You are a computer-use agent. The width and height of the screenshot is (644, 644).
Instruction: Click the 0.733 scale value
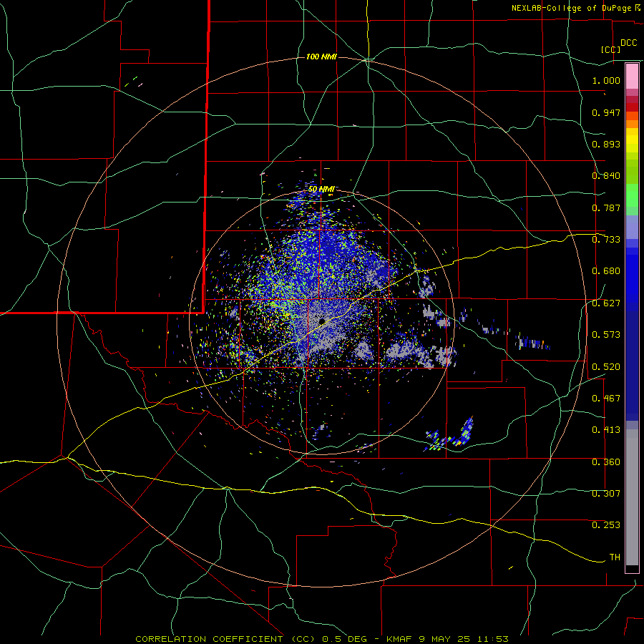pyautogui.click(x=606, y=240)
